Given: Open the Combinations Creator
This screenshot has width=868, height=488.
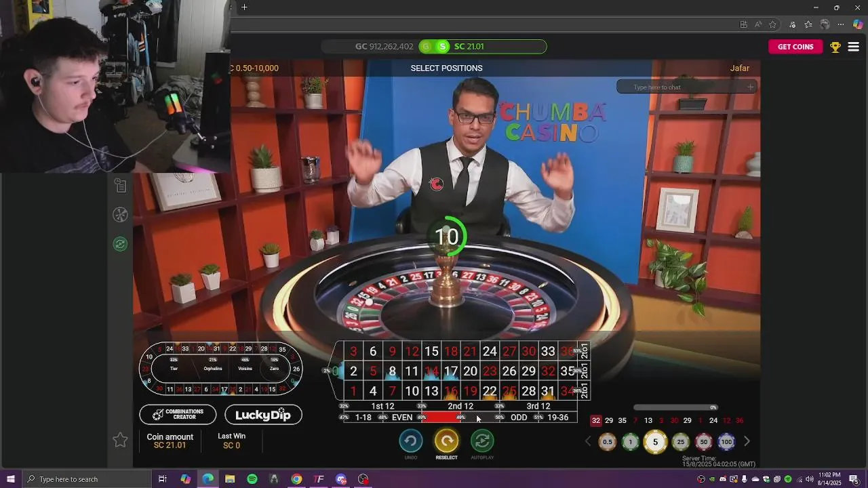Looking at the screenshot, I should click(178, 414).
